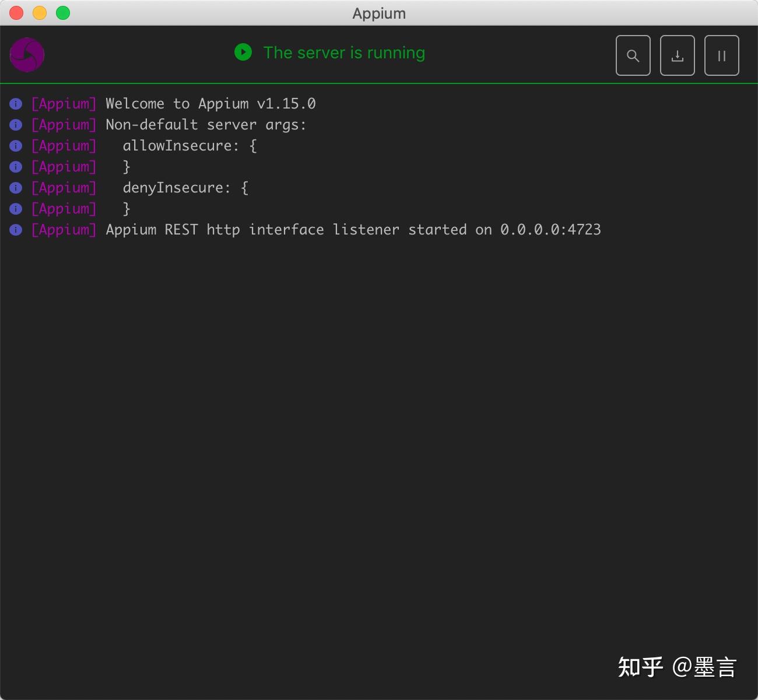Click the [Appium] label on the first log line
The width and height of the screenshot is (758, 700).
(64, 103)
